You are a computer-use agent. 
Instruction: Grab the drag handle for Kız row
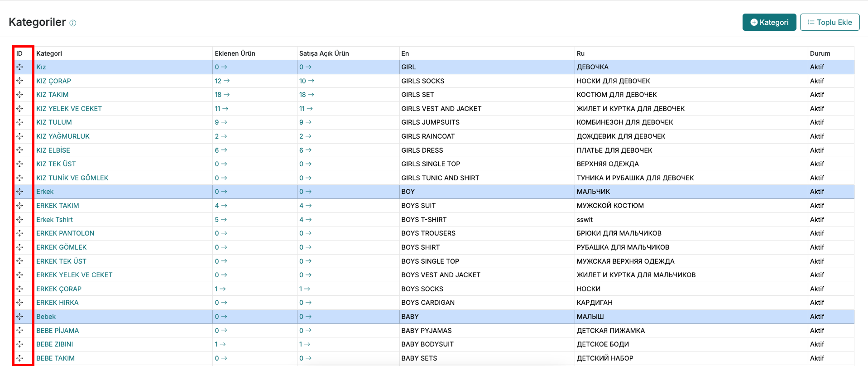[20, 67]
